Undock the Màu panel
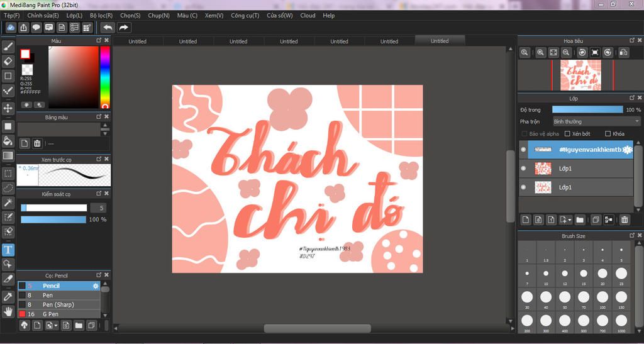 (99, 40)
